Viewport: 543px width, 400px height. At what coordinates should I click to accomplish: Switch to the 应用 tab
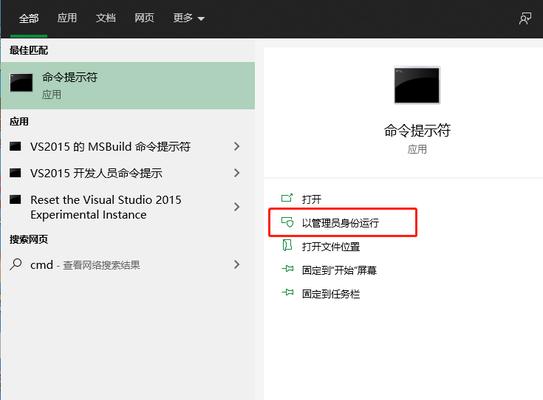tap(67, 18)
